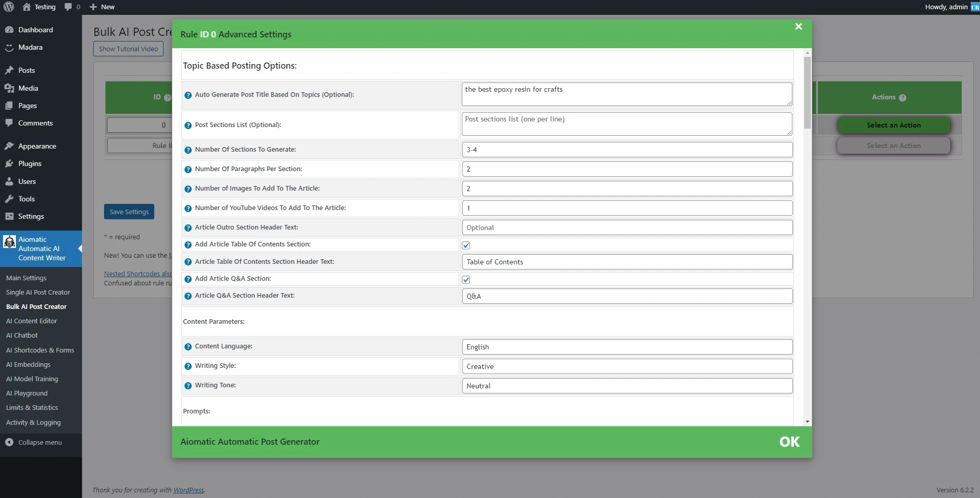Click help icon for Article Outro Section Header
This screenshot has height=498, width=980.
coord(188,228)
